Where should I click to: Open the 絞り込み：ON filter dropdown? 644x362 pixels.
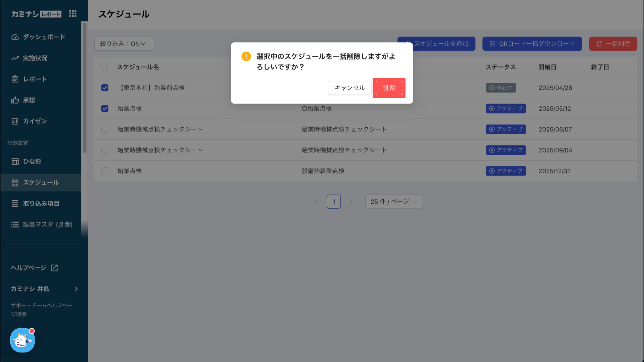coord(124,44)
